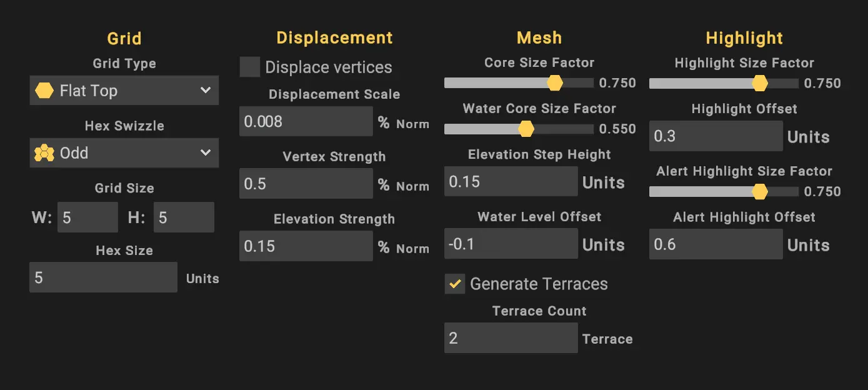The height and width of the screenshot is (390, 868).
Task: Click the Alert Highlight Offset field
Action: pyautogui.click(x=716, y=244)
